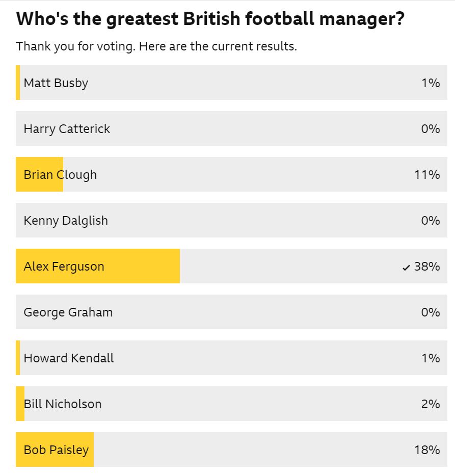Click the Harry Catterick option label
Image resolution: width=455 pixels, height=476 pixels.
(x=67, y=128)
